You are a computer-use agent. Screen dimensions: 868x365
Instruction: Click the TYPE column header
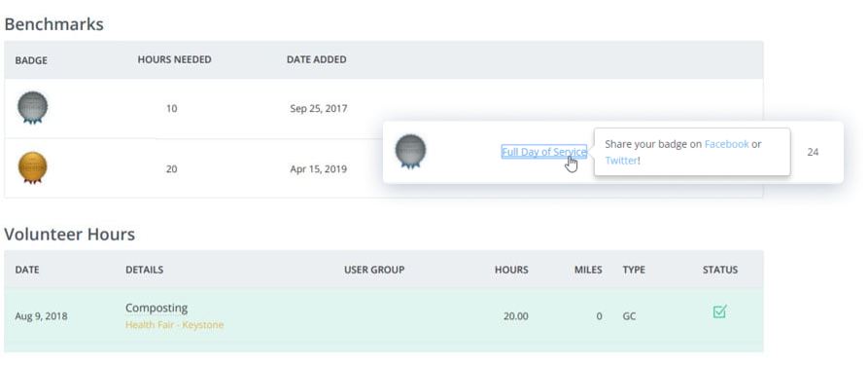click(x=634, y=270)
